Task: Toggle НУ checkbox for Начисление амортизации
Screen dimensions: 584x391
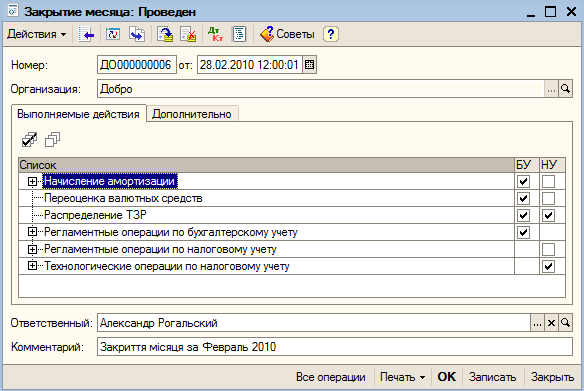Action: (x=548, y=181)
